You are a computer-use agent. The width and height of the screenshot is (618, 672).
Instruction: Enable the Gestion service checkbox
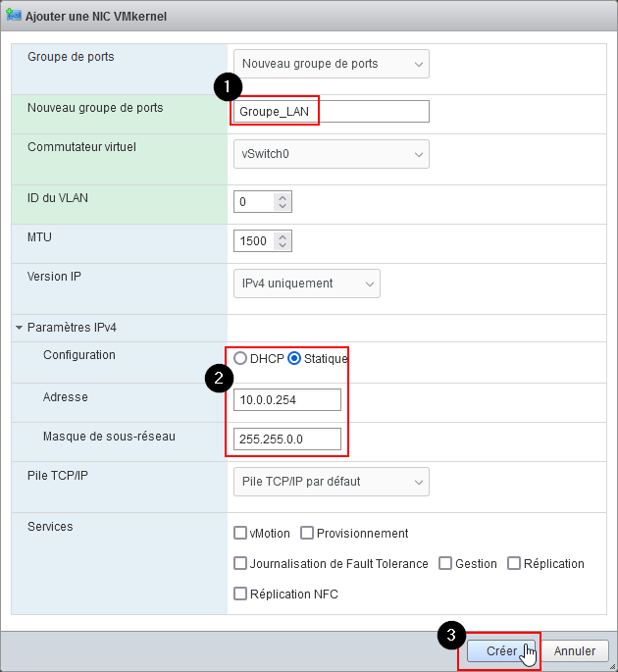[x=445, y=563]
